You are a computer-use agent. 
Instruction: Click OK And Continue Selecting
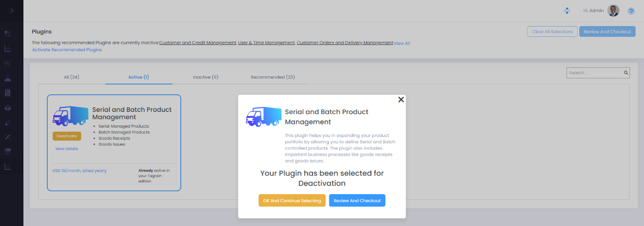tap(292, 200)
